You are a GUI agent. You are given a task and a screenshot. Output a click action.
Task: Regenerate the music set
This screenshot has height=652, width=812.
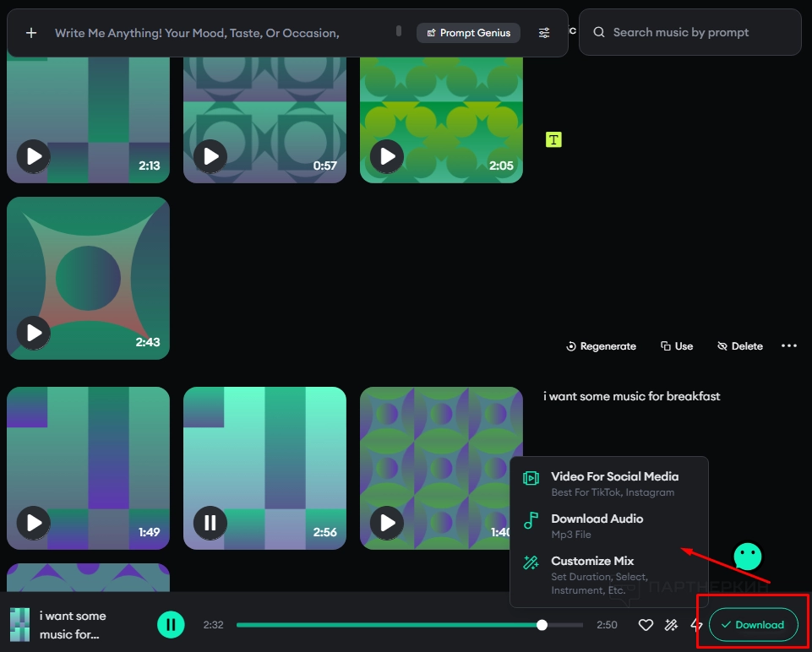[x=601, y=346]
